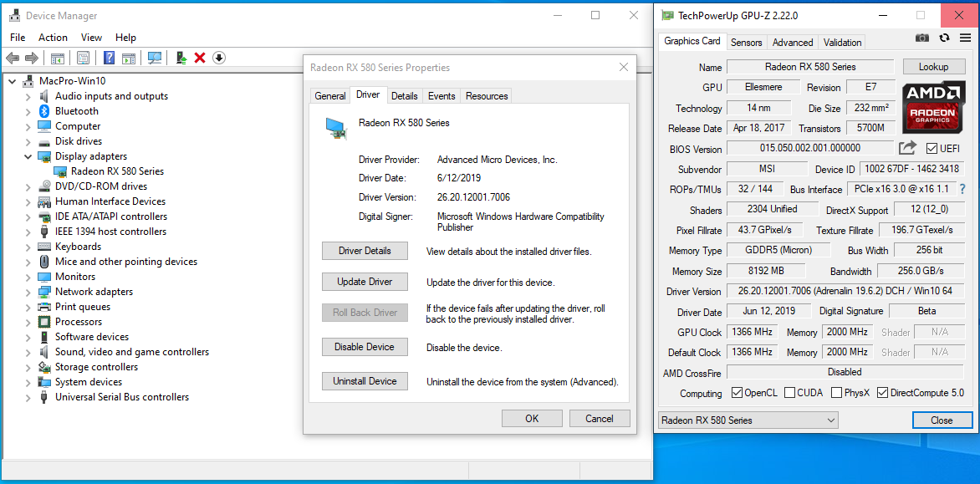Click OK in Radeon Properties dialog
The width and height of the screenshot is (980, 484).
pyautogui.click(x=532, y=419)
